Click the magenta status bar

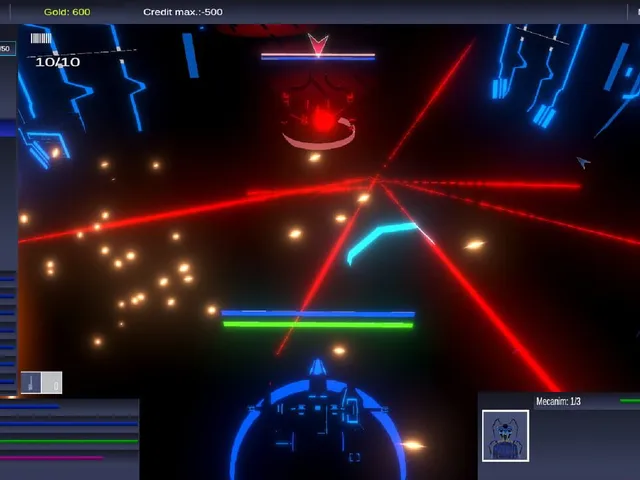[x=51, y=458]
